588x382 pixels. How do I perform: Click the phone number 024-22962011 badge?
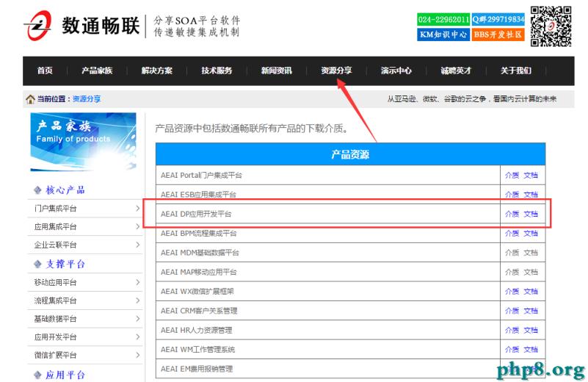pyautogui.click(x=443, y=20)
